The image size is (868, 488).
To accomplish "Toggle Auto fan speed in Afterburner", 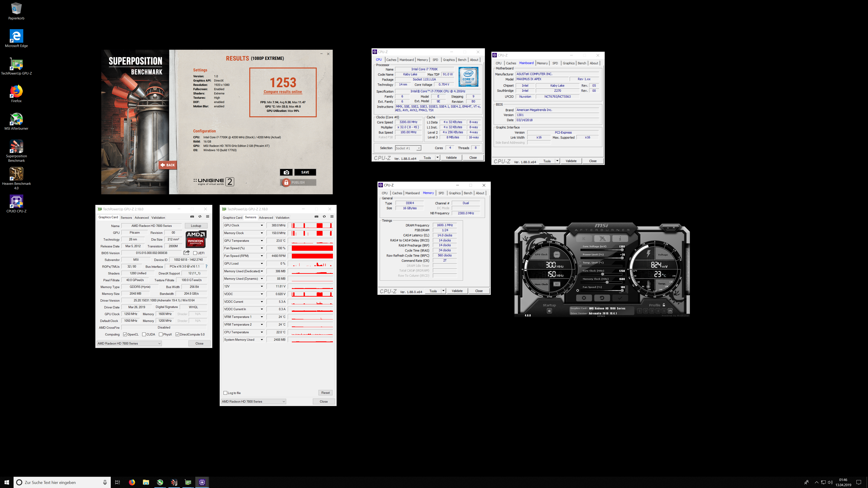I will pyautogui.click(x=624, y=293).
